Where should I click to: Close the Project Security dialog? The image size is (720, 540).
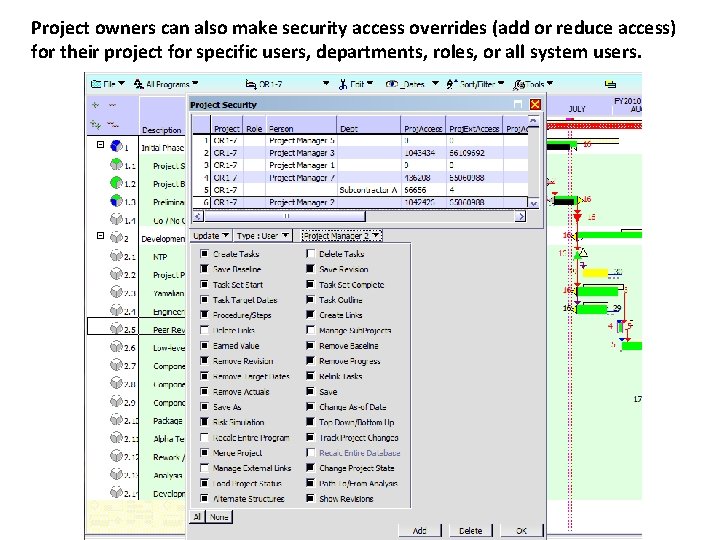click(x=535, y=104)
